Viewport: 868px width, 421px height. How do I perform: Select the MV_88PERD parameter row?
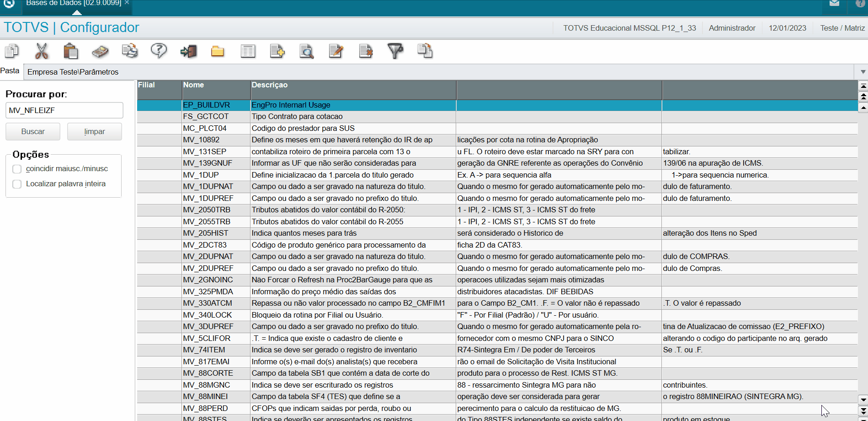[497, 409]
